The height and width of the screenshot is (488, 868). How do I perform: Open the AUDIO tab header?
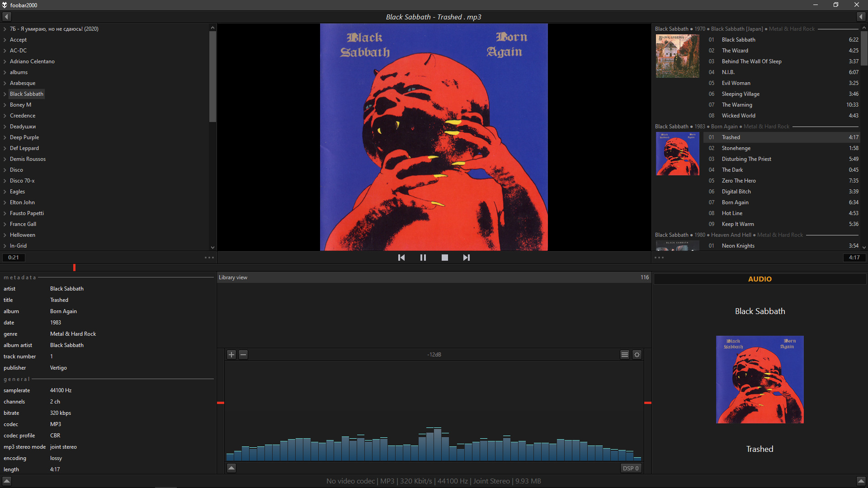pyautogui.click(x=759, y=279)
